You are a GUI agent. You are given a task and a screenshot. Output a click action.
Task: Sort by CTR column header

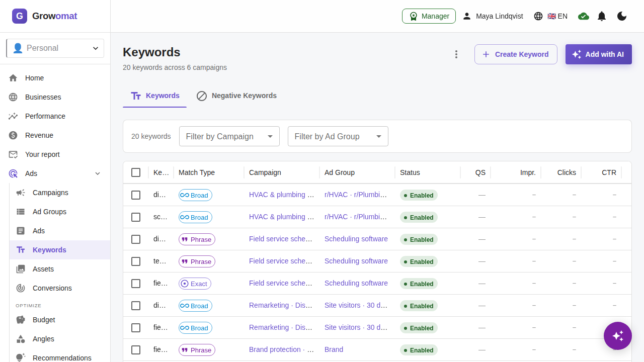609,172
